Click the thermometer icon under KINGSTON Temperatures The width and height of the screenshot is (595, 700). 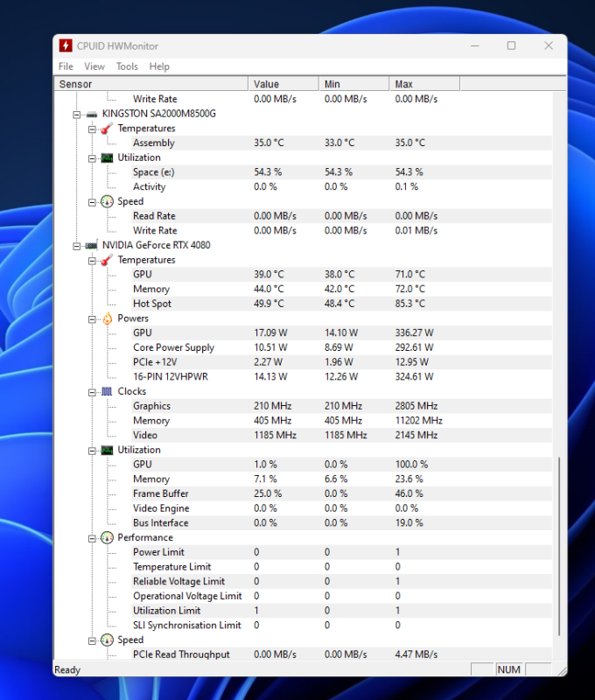coord(106,129)
